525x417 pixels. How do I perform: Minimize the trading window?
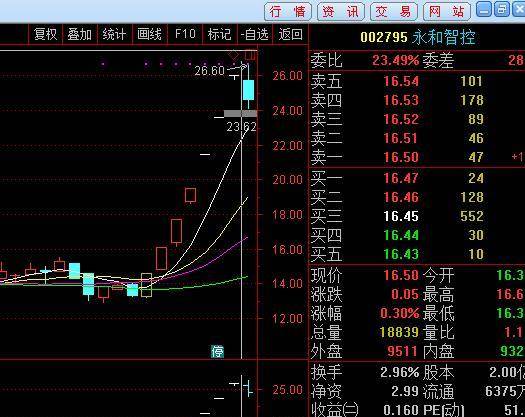point(483,9)
